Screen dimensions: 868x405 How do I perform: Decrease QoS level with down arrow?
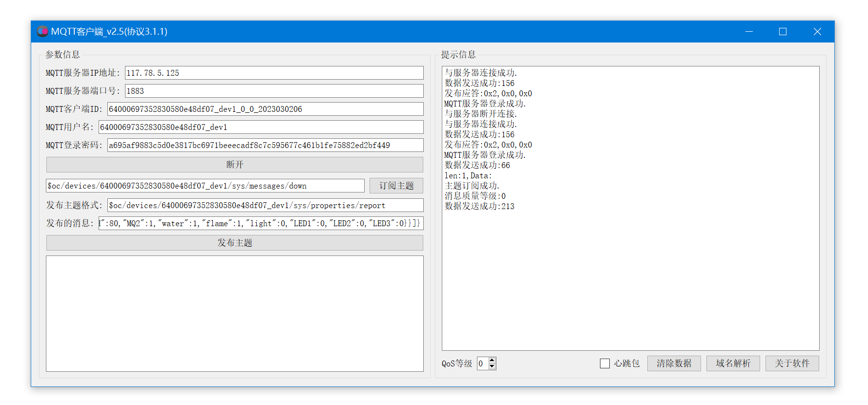(x=492, y=366)
